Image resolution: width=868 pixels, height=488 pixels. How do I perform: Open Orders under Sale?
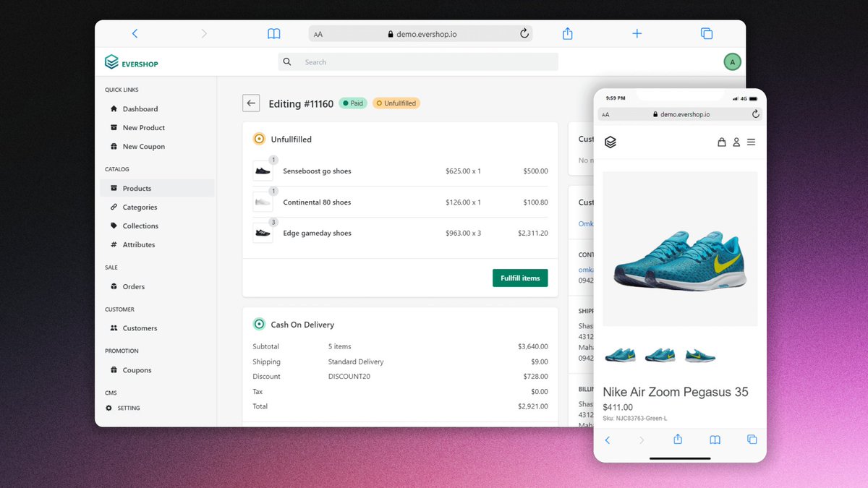pos(134,287)
